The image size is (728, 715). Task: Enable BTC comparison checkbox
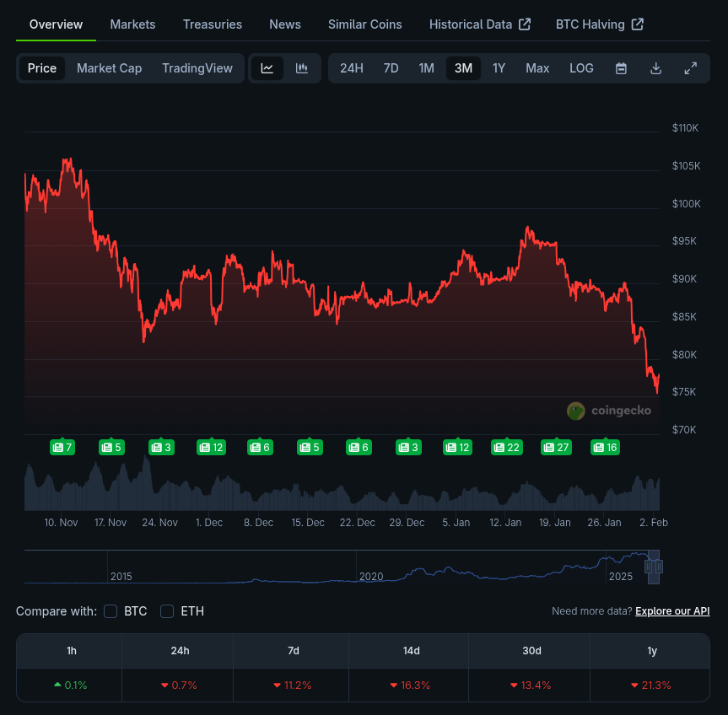111,611
